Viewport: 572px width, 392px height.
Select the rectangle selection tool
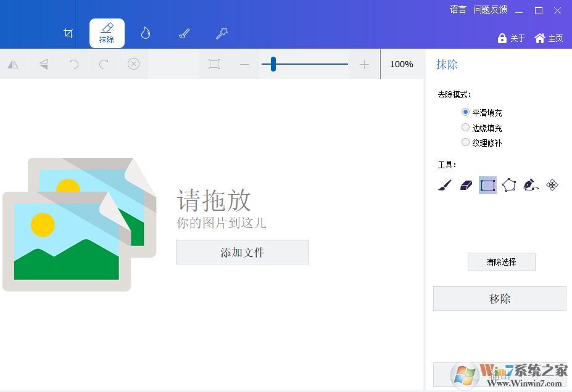point(487,185)
